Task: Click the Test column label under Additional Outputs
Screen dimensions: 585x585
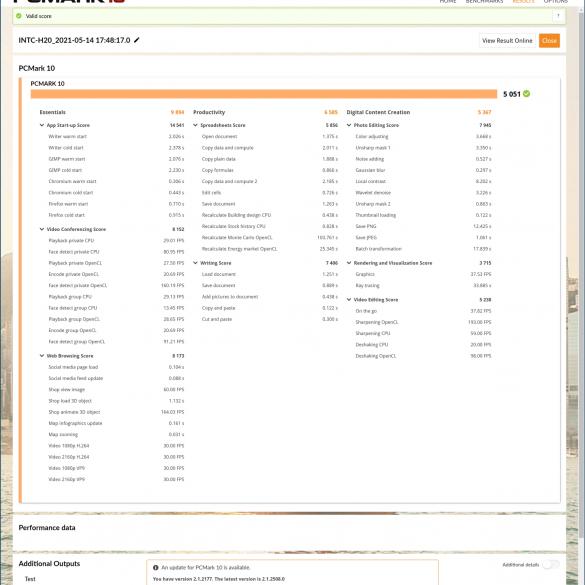Action: point(30,579)
